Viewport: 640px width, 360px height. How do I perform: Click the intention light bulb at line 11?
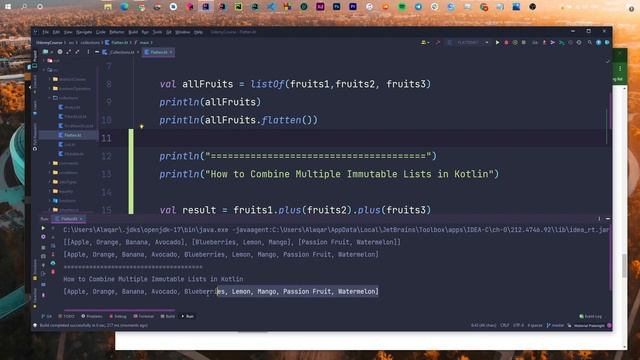[142, 127]
